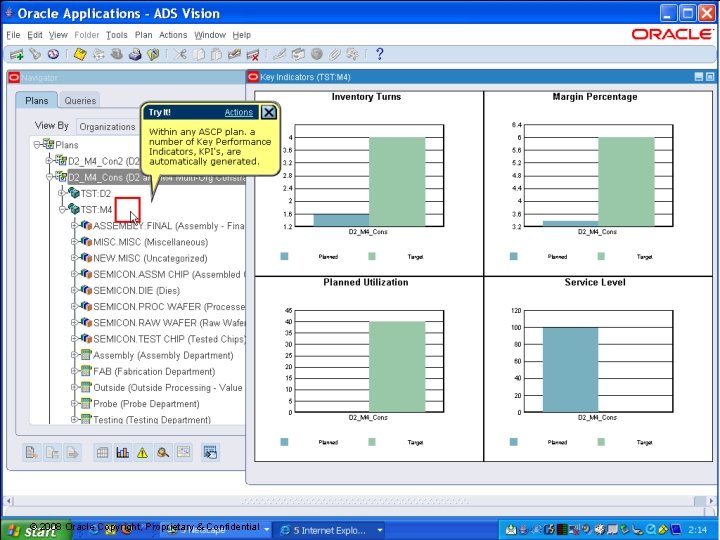Image resolution: width=720 pixels, height=540 pixels.
Task: Open the View By Organizations dropdown
Action: pos(107,127)
